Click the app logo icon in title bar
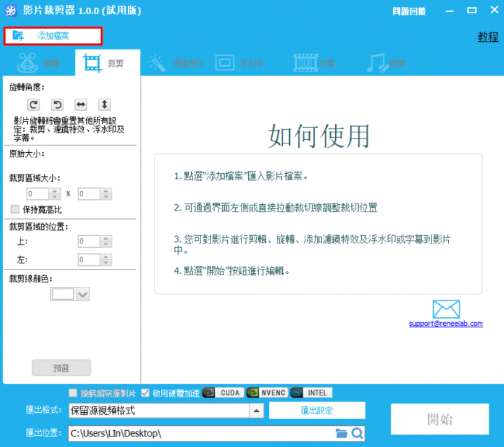The image size is (504, 447). point(11,11)
